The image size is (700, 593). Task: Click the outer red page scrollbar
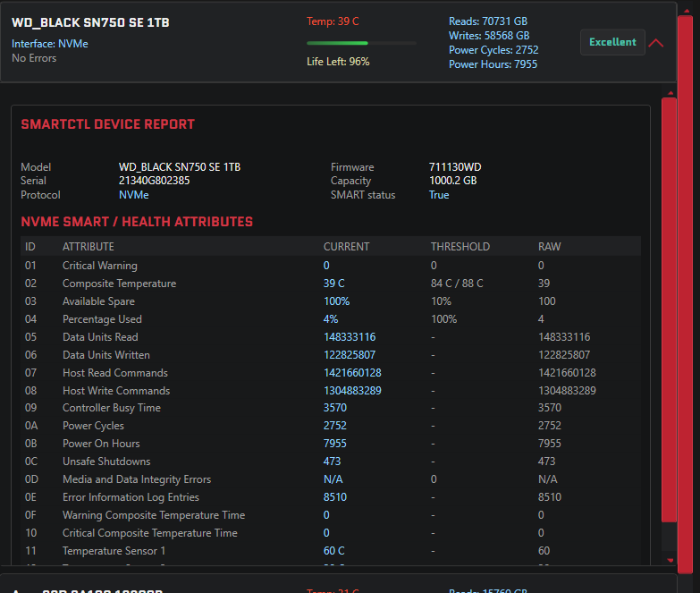[685, 295]
